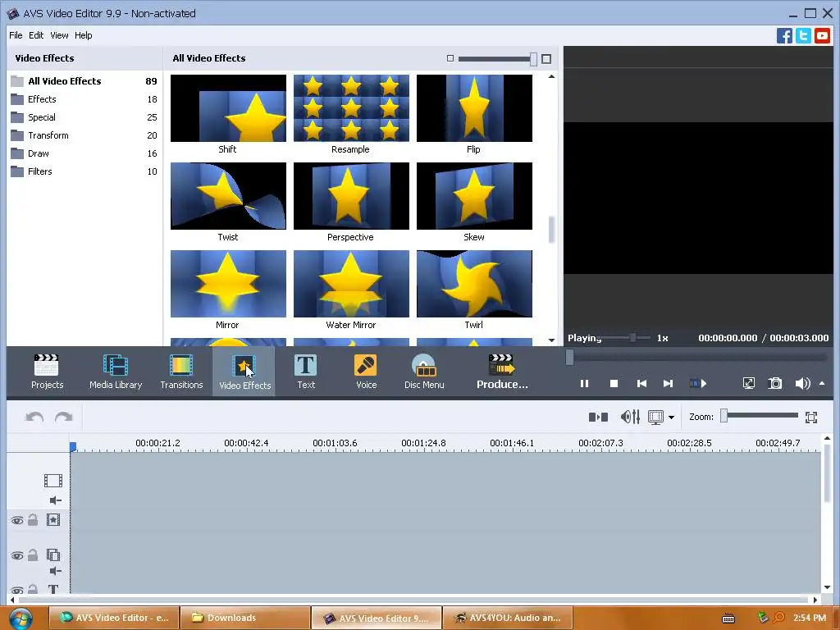Set thumbnails to large size icon
Viewport: 840px width, 630px height.
tap(546, 59)
